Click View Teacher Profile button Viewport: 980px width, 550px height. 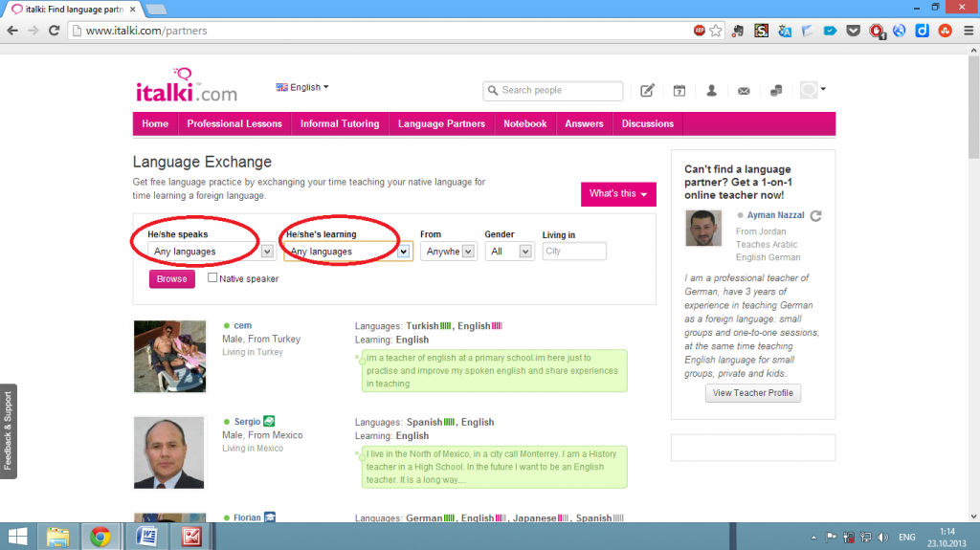point(753,392)
